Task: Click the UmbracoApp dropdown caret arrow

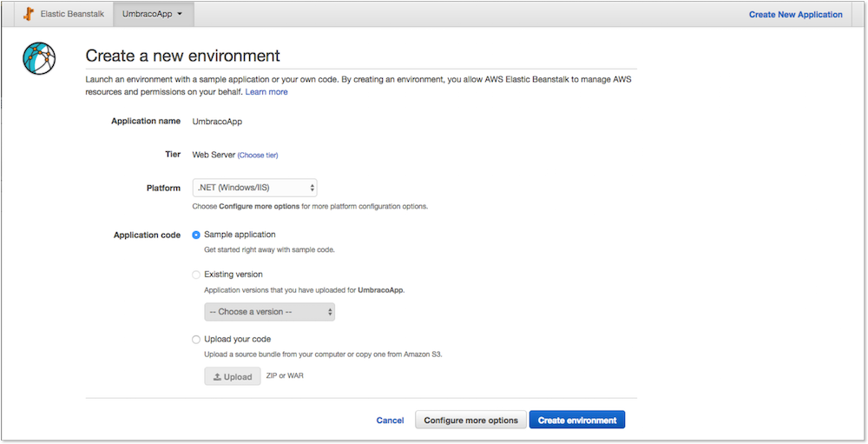Action: click(x=180, y=15)
